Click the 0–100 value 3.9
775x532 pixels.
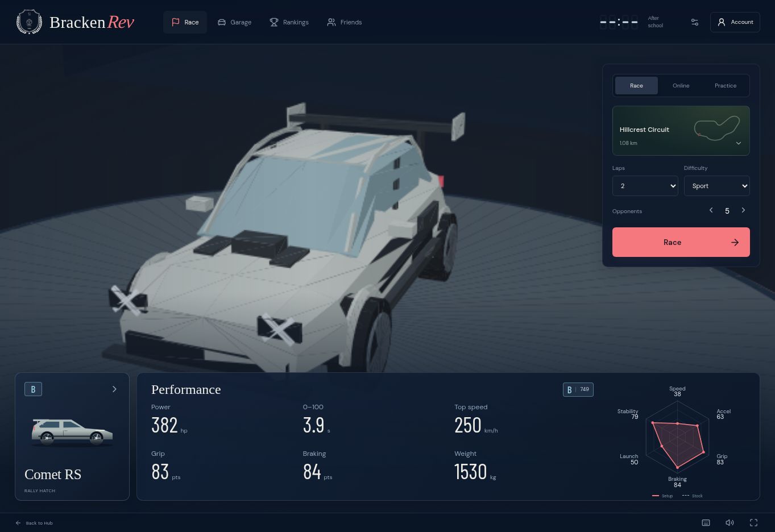[313, 425]
